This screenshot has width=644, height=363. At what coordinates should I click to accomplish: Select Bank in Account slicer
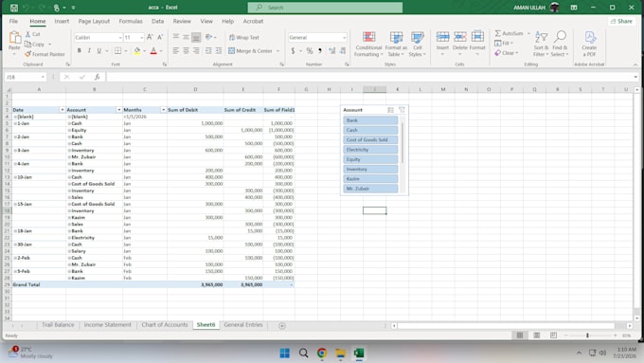[370, 120]
